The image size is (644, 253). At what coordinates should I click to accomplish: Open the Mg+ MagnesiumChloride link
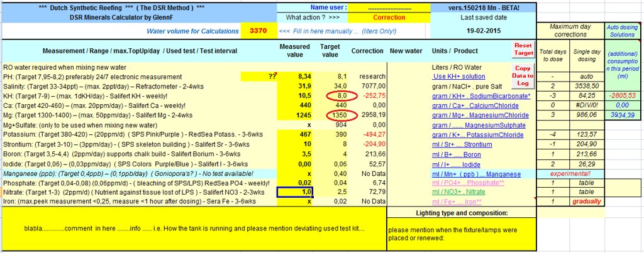pyautogui.click(x=480, y=116)
